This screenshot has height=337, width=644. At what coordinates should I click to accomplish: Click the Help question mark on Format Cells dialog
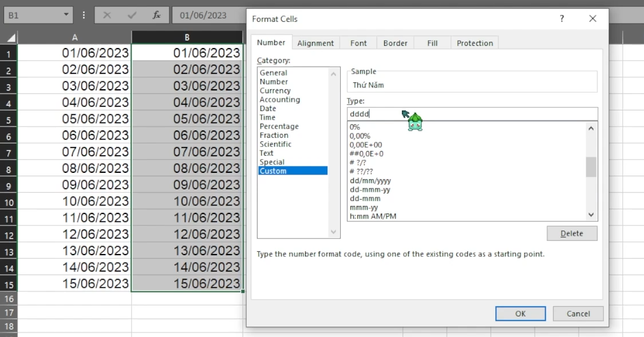pos(562,18)
